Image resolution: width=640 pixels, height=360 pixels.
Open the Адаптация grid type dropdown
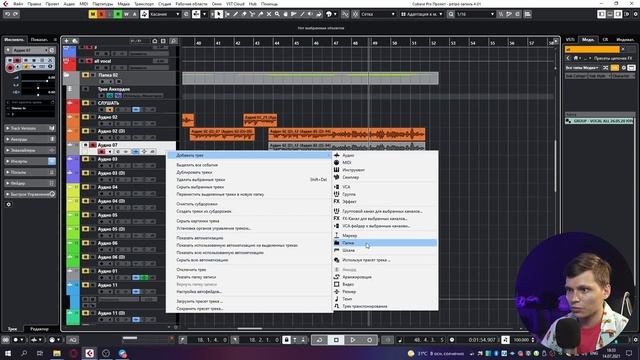click(x=422, y=14)
